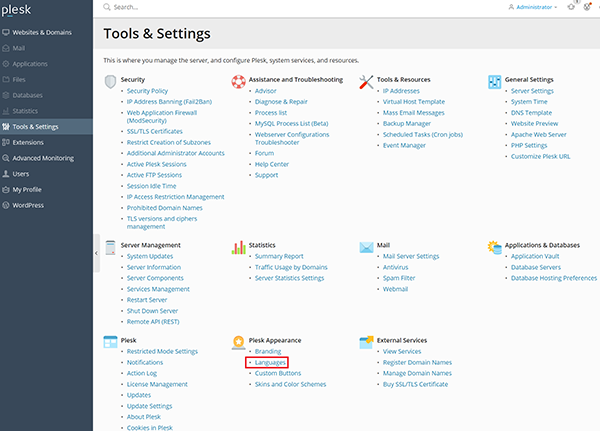Click the Advanced Monitoring sidebar icon
The width and height of the screenshot is (600, 431).
point(6,158)
